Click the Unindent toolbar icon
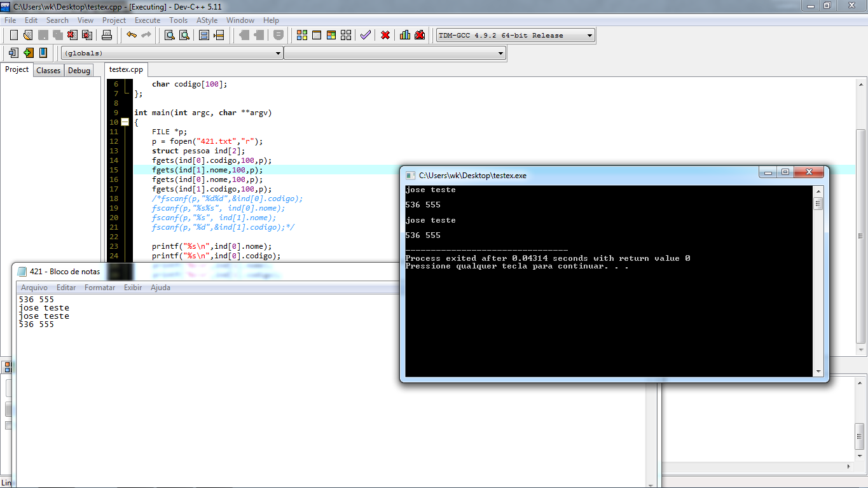The width and height of the screenshot is (868, 488). (244, 35)
